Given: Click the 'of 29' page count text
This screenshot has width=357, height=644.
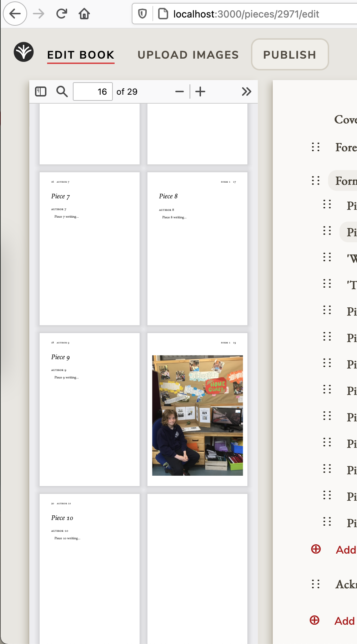Looking at the screenshot, I should click(x=127, y=92).
